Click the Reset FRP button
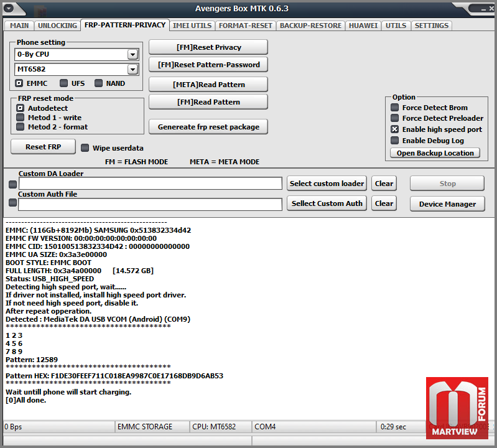 (x=43, y=147)
